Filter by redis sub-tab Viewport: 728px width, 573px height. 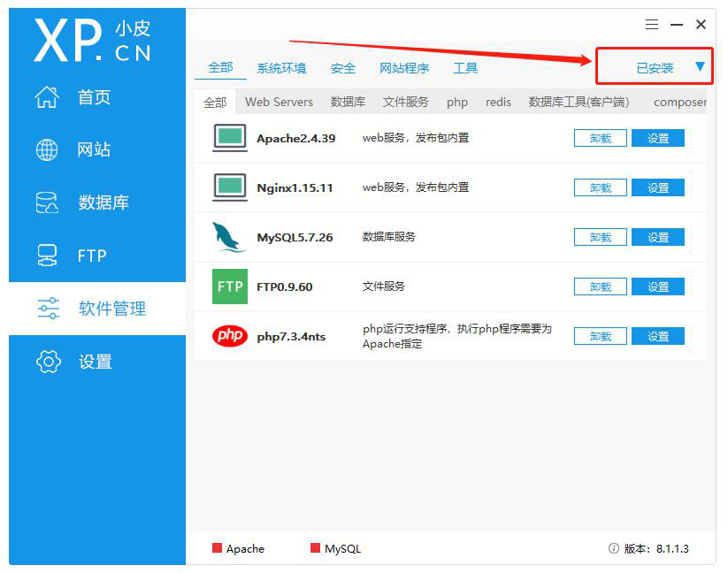498,102
